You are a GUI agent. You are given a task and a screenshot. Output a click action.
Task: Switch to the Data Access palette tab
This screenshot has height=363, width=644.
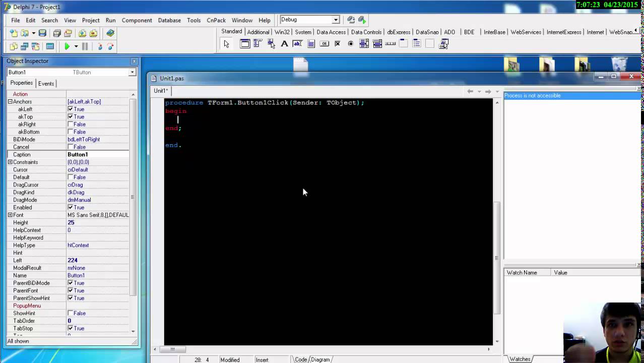pos(331,32)
